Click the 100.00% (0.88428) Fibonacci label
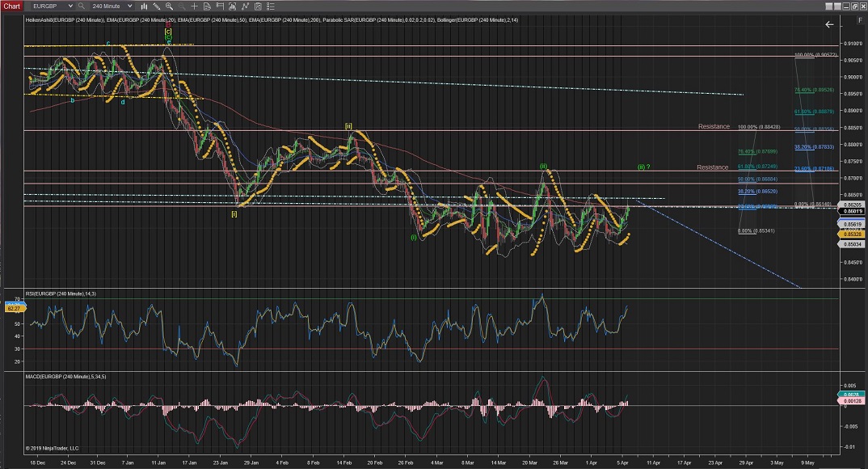This screenshot has width=868, height=469. pyautogui.click(x=758, y=127)
